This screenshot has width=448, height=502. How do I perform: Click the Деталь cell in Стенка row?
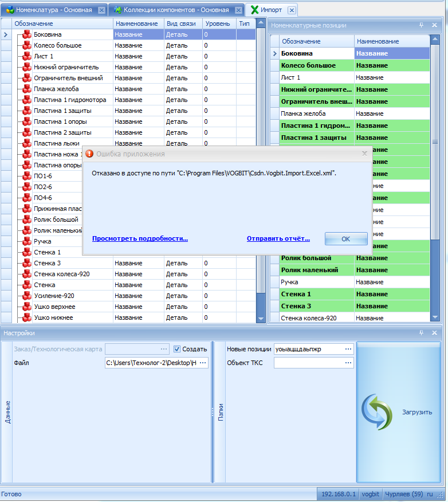point(183,285)
